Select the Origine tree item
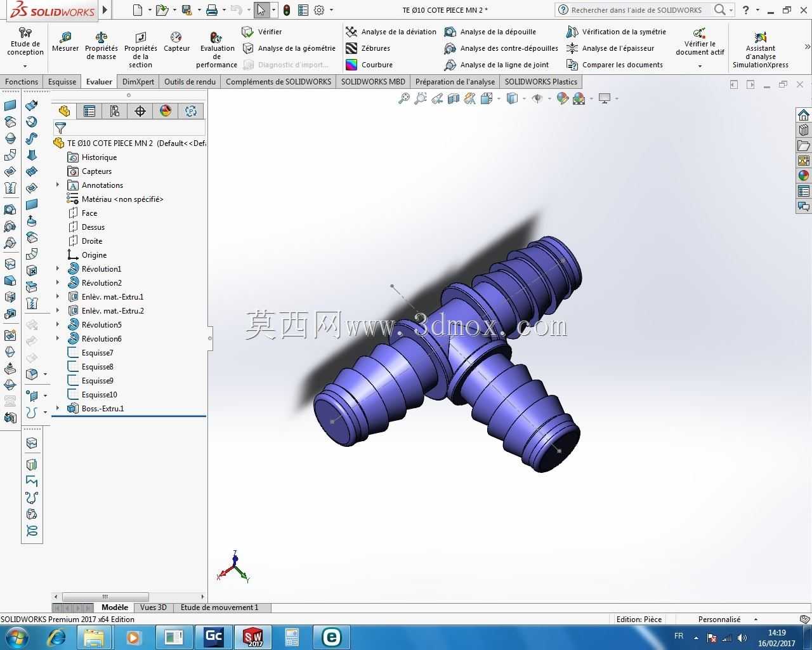812x650 pixels. coord(87,255)
